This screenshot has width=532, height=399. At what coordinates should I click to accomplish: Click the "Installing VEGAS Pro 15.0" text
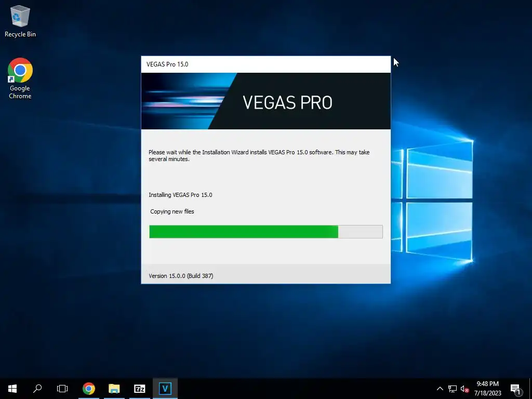tap(180, 195)
